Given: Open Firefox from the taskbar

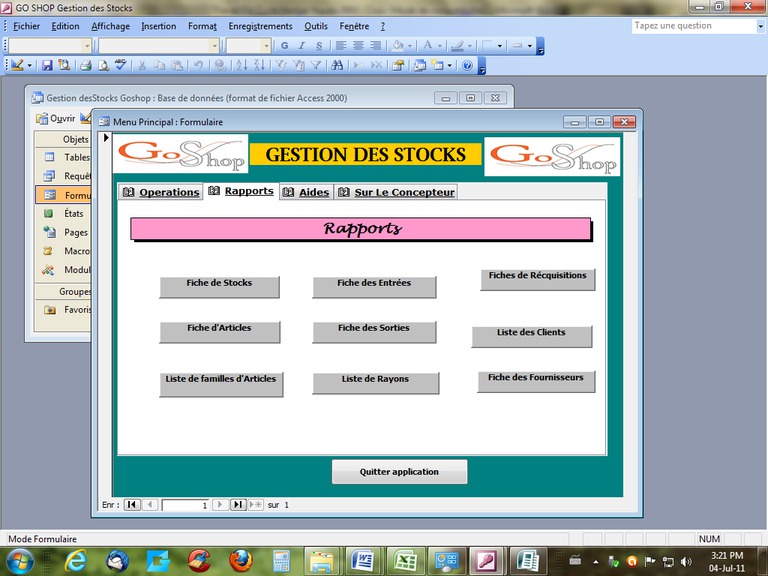Looking at the screenshot, I should [x=240, y=559].
